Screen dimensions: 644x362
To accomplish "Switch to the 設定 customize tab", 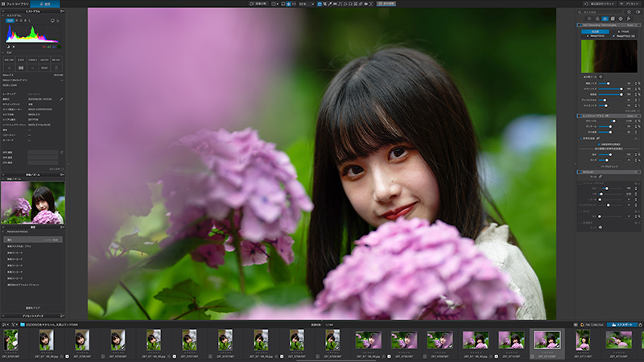I will pos(45,4).
